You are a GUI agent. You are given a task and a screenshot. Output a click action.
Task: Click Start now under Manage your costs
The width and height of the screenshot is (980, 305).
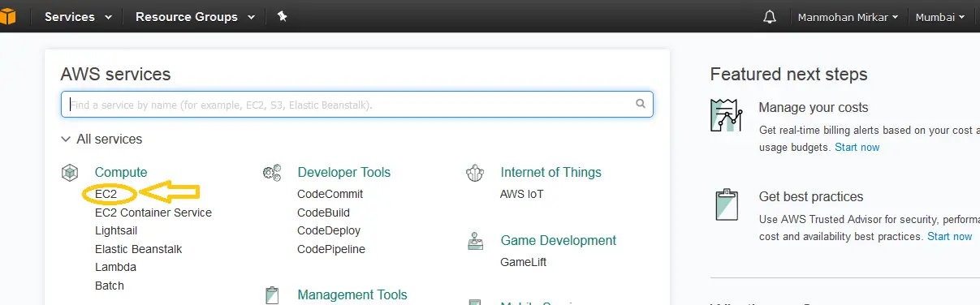click(857, 147)
